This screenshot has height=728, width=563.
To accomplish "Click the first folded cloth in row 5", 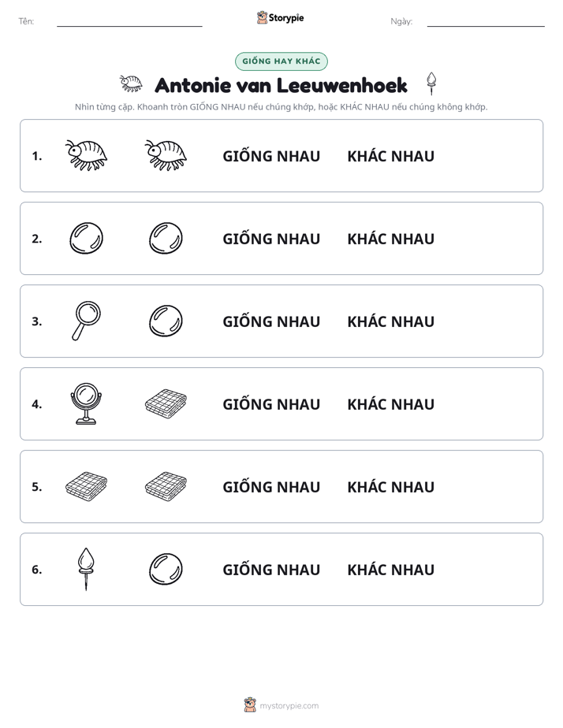I will 87,486.
